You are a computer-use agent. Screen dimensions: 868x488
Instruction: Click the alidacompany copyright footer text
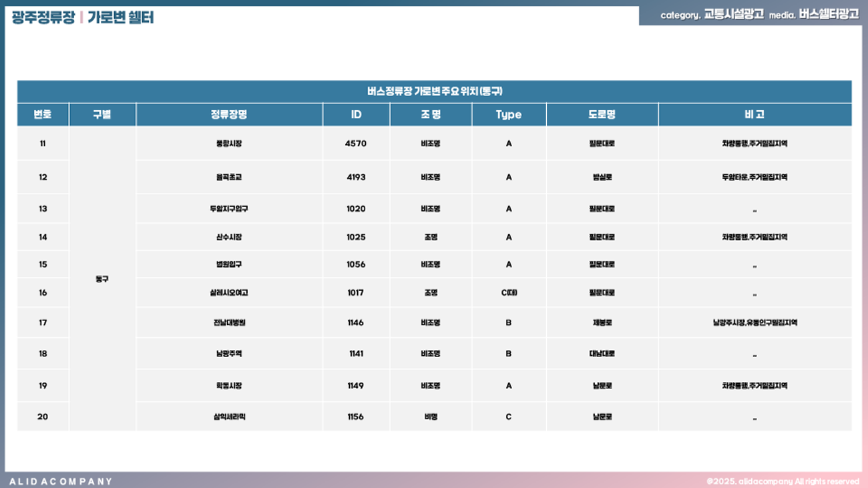783,481
